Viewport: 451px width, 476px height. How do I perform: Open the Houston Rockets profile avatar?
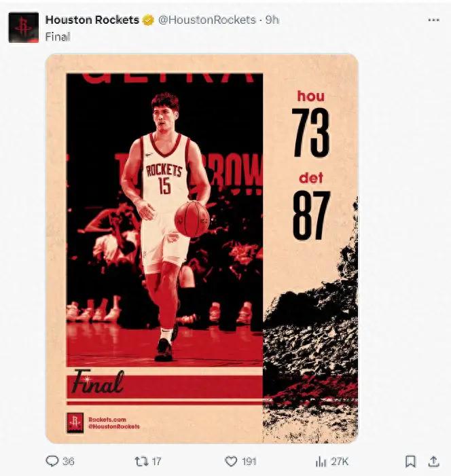tap(24, 27)
